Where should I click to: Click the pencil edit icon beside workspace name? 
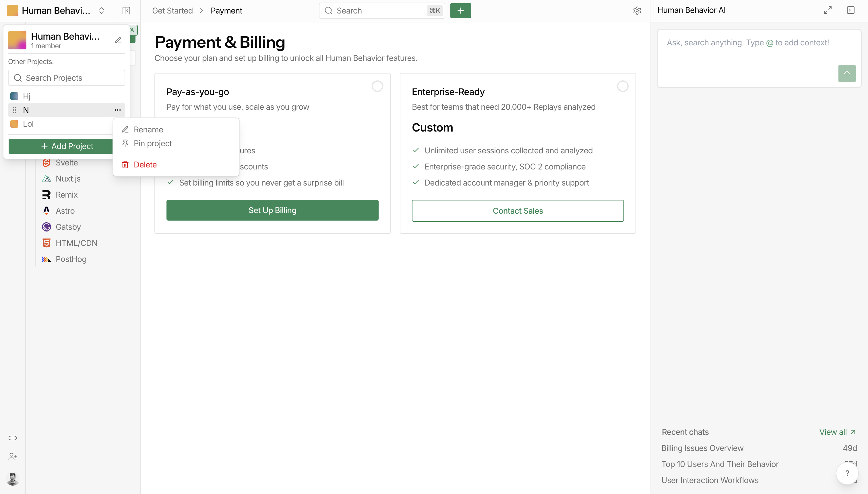pos(118,40)
